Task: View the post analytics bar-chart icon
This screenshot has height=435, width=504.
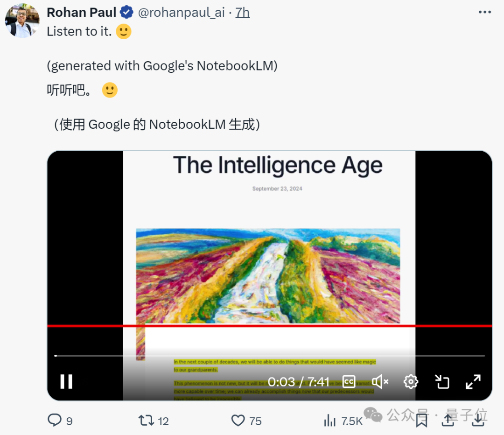Action: [330, 421]
